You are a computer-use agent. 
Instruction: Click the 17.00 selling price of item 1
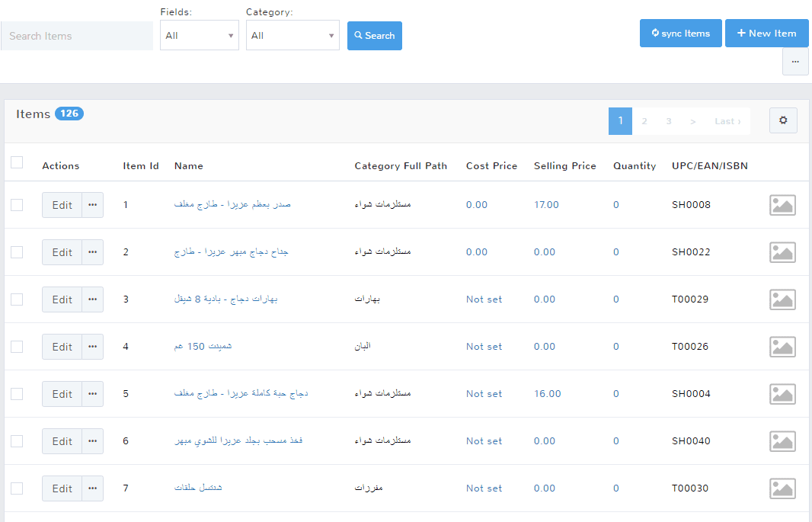[x=546, y=205]
